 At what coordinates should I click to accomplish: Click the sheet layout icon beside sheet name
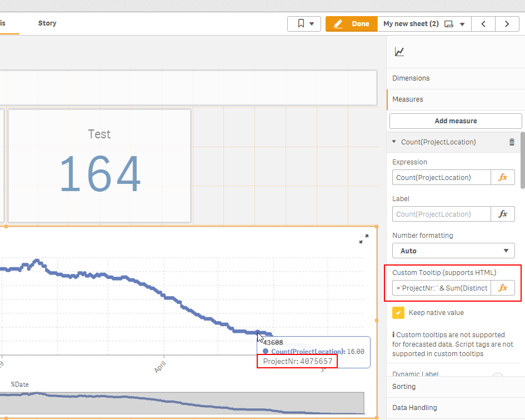pos(449,24)
